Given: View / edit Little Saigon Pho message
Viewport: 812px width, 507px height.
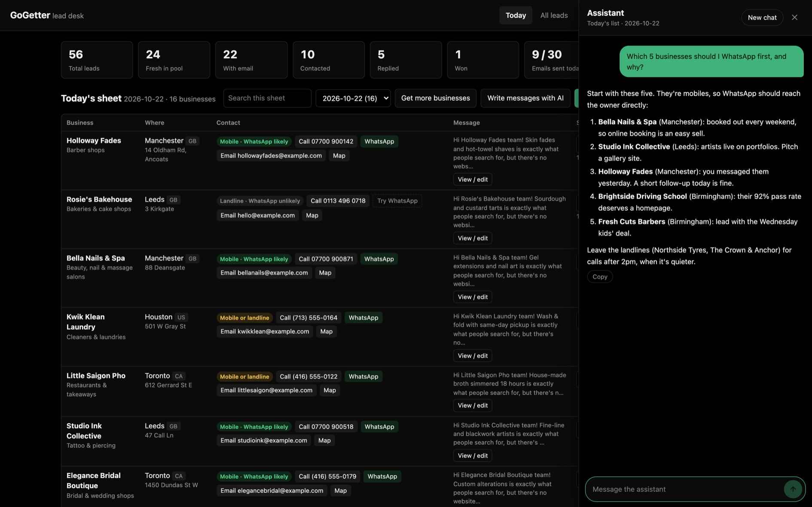Looking at the screenshot, I should 473,406.
